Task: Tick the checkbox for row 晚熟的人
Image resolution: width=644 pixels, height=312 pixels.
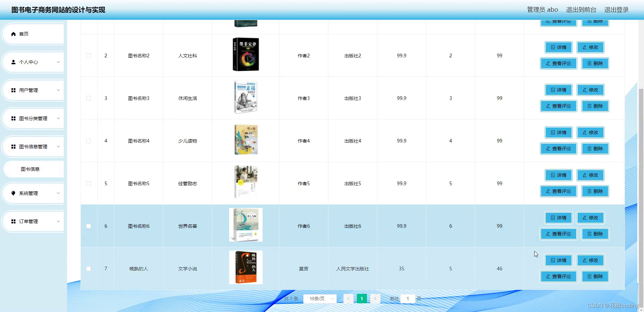Action: tap(89, 269)
